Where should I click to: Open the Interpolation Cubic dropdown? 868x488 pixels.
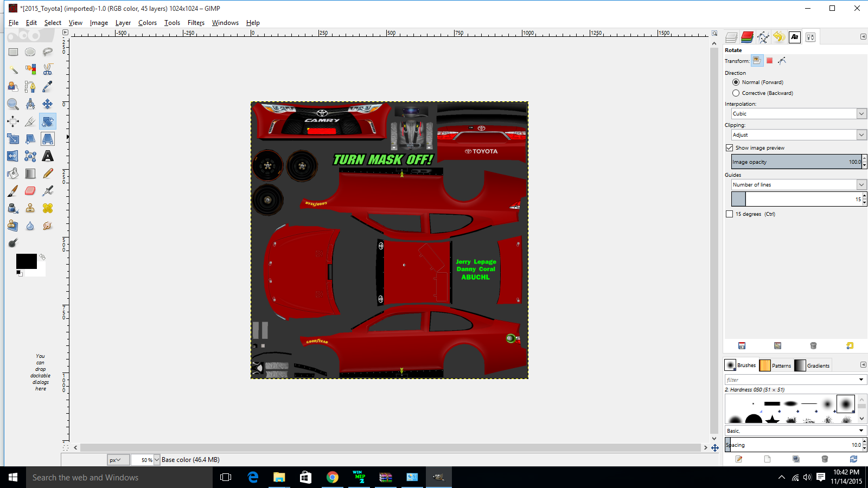click(861, 114)
